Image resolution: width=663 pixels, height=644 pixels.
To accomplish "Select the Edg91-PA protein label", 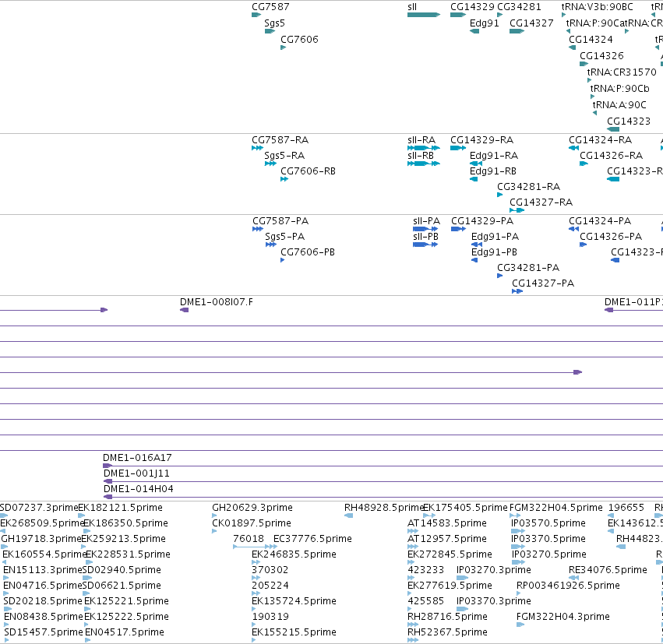I will click(x=495, y=237).
